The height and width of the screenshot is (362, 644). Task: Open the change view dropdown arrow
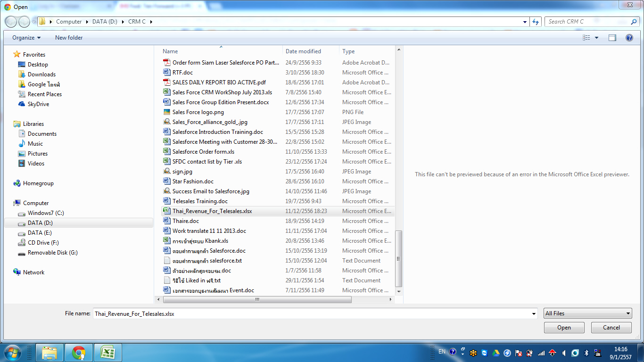coord(596,38)
